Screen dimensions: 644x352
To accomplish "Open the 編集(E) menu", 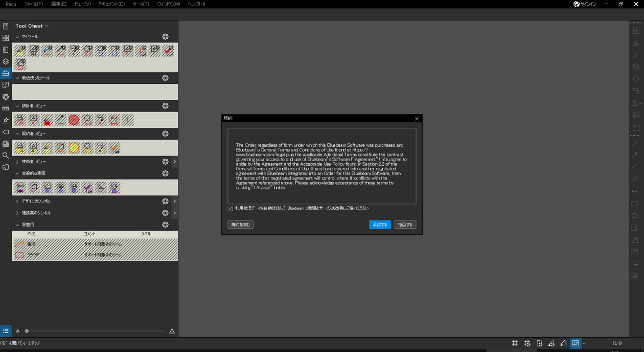I will point(58,4).
